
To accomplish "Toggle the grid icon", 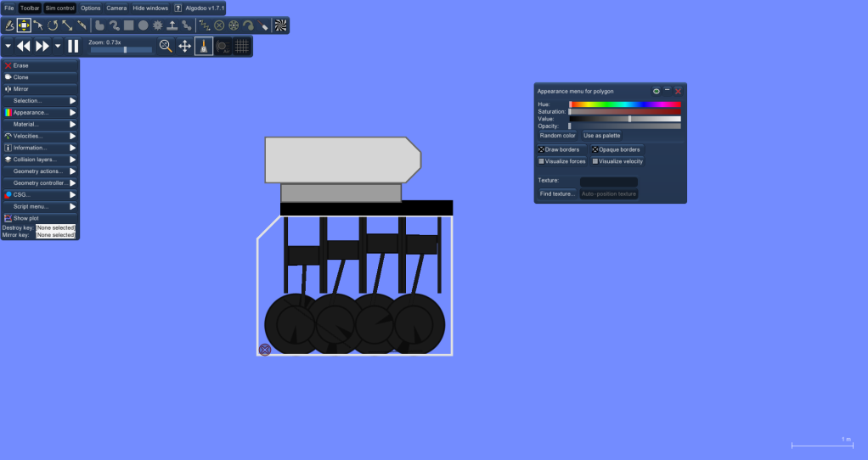I will [x=241, y=46].
